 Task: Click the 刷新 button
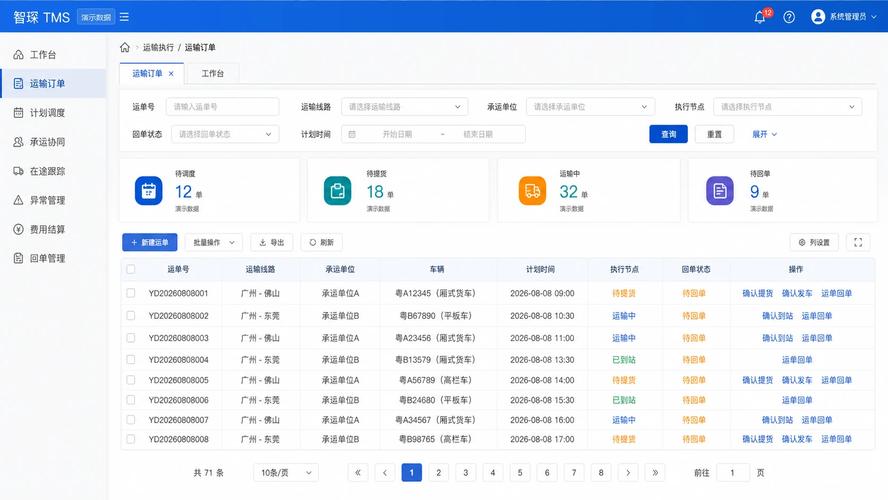[x=321, y=242]
